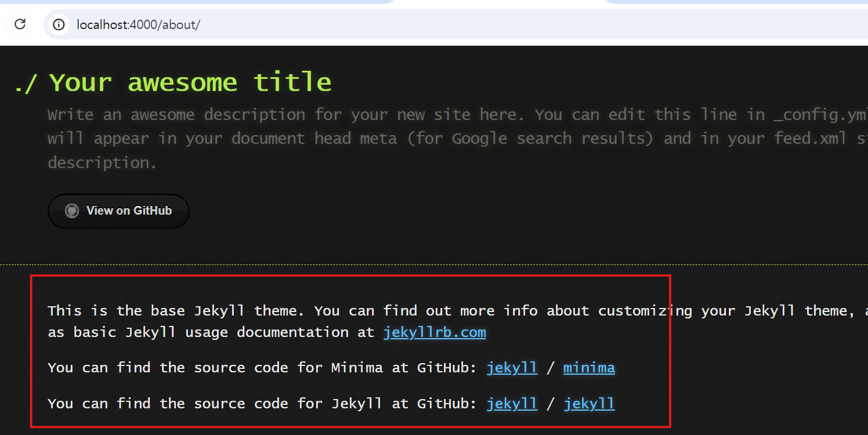
Task: Click "You can find the source code for Jekyll" text
Action: pyautogui.click(x=215, y=404)
